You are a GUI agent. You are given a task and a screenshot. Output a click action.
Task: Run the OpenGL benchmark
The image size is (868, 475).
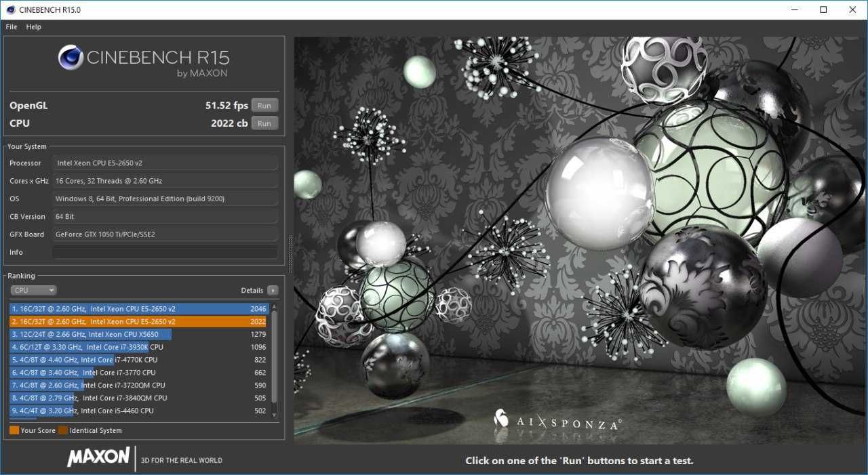[264, 106]
